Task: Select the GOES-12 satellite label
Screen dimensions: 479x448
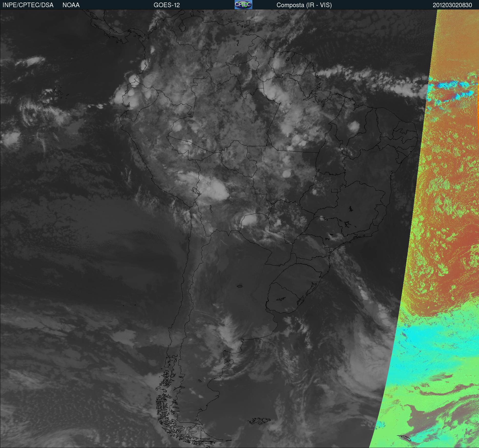Action: pos(166,5)
